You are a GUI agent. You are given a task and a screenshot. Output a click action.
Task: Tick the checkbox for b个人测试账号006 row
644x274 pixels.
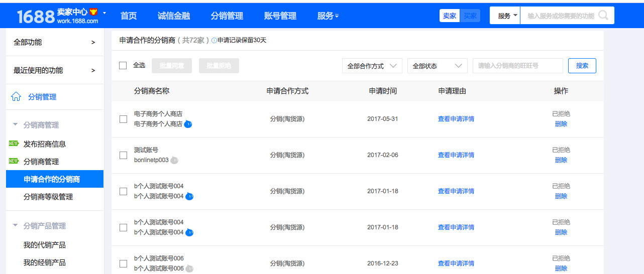pyautogui.click(x=123, y=263)
